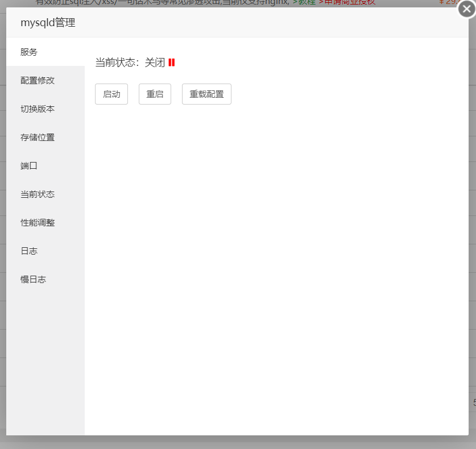Select the 性能调整 tab
The width and height of the screenshot is (476, 449).
point(45,223)
